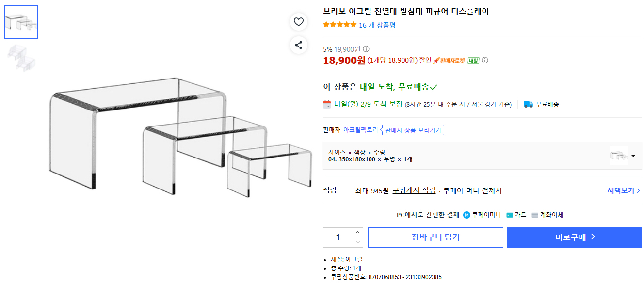The width and height of the screenshot is (644, 284).
Task: Click the red calendar arrival icon
Action: point(327,104)
